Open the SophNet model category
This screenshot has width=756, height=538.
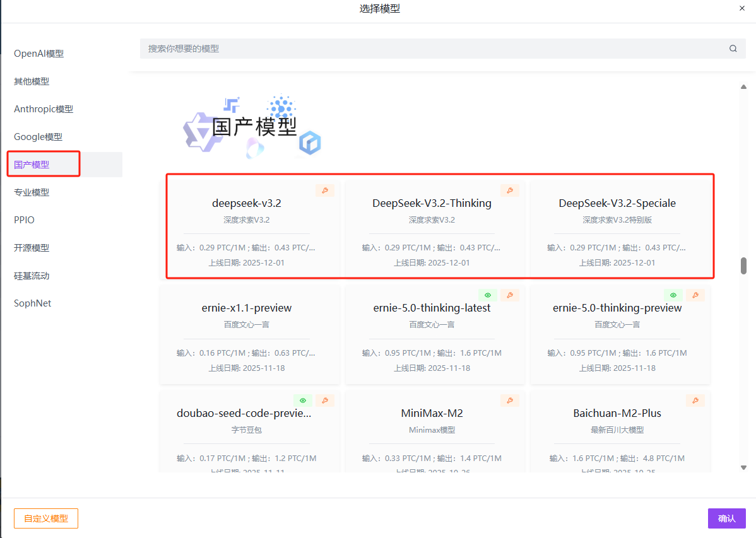(32, 303)
